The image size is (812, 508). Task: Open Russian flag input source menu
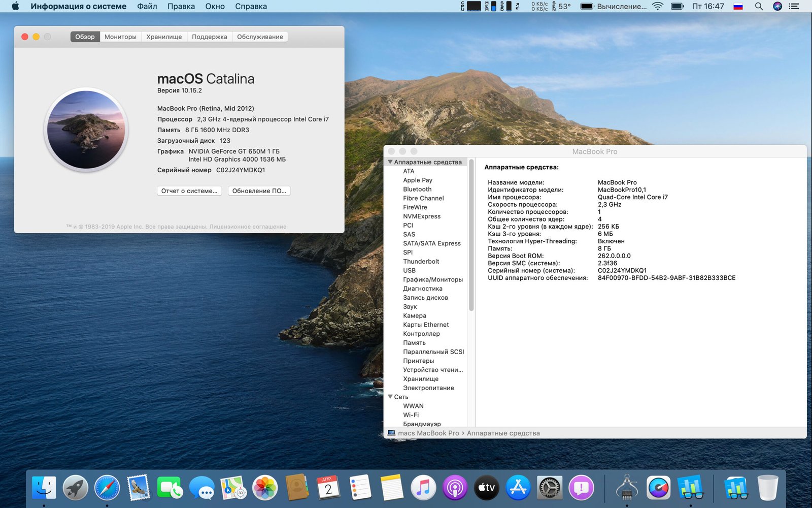[x=738, y=6]
